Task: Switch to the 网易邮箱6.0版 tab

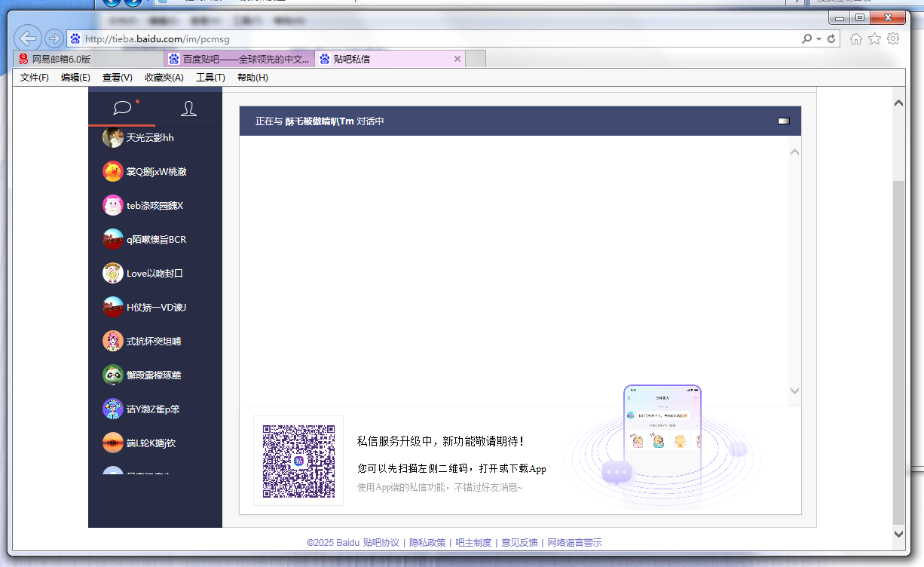Action: pos(88,59)
